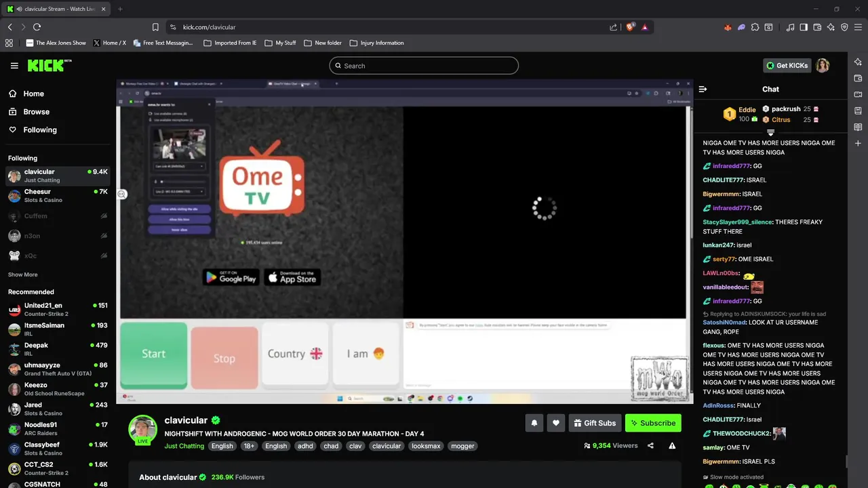Expand Imported From IE bookmark folder
This screenshot has width=868, height=488.
[x=231, y=43]
